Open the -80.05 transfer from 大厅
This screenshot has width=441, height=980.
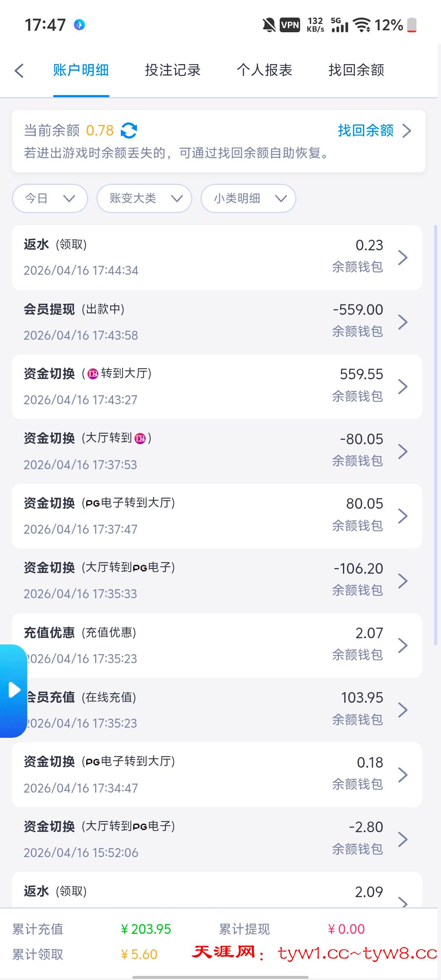click(216, 451)
